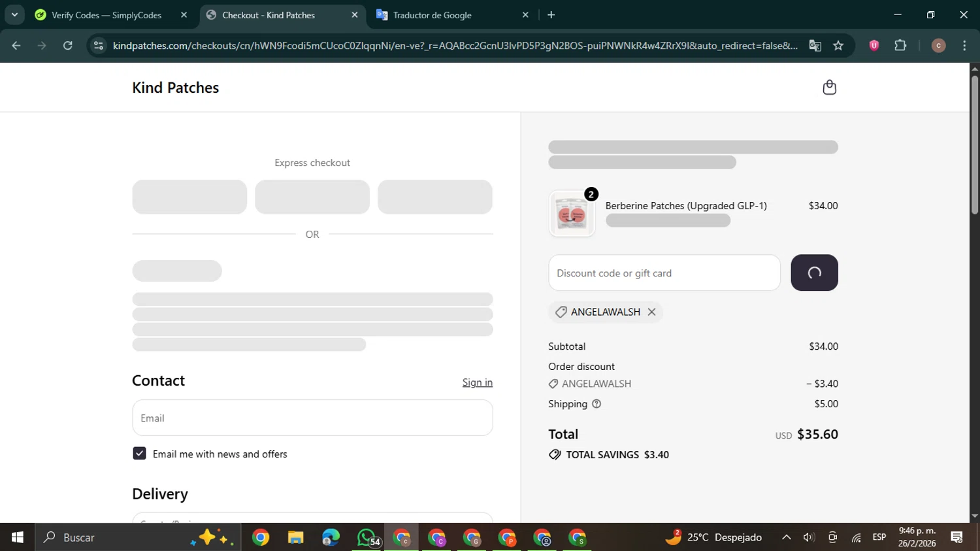Expand the tab search dropdown arrow
Screen dimensions: 980x551
[x=14, y=15]
